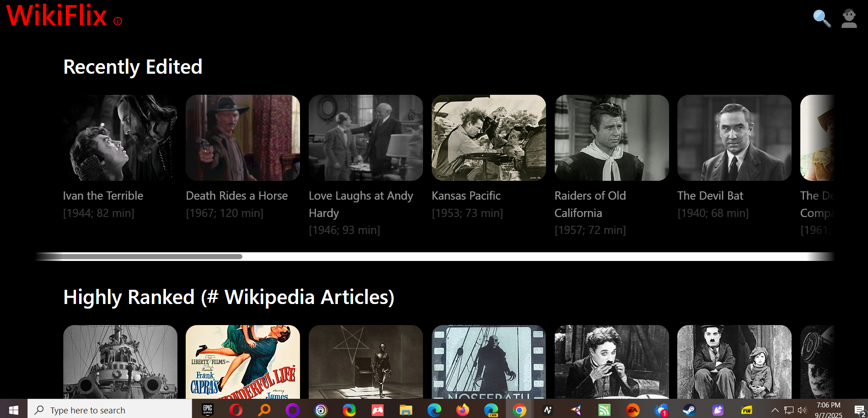
Task: Open the battleship film thumbnail in Highly Ranked
Action: (120, 362)
